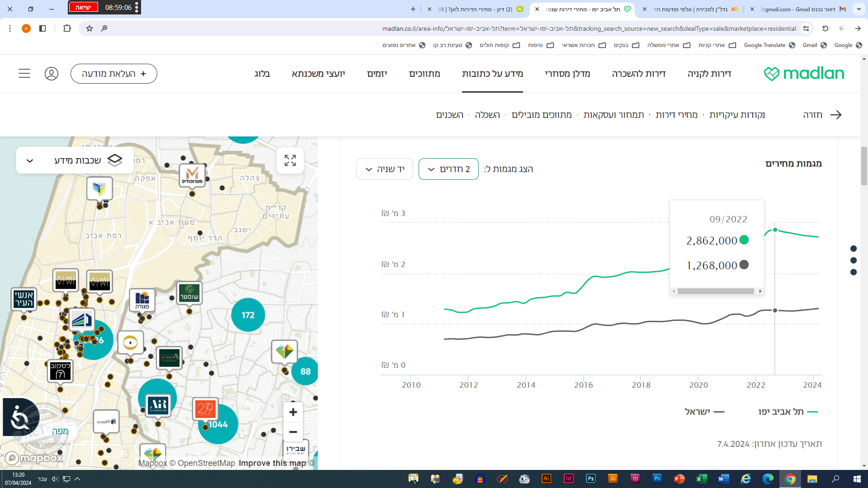Click the tooltip horizontal scrollbar

715,291
